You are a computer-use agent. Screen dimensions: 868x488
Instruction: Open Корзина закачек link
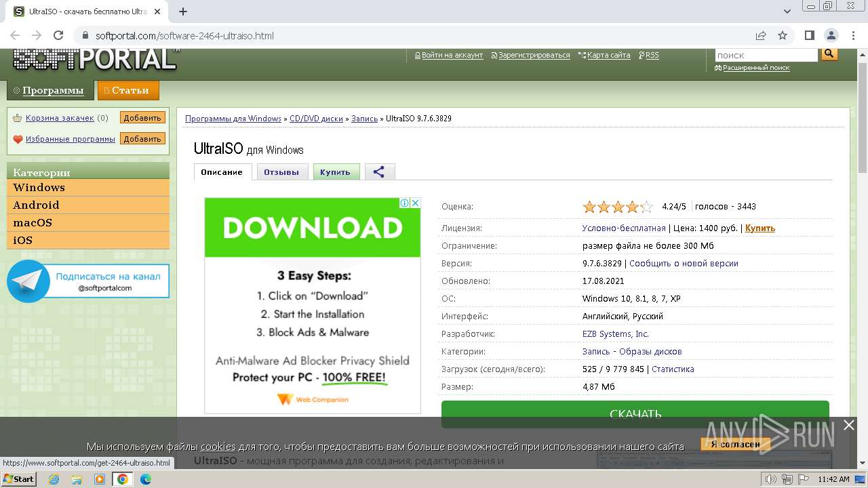(60, 118)
